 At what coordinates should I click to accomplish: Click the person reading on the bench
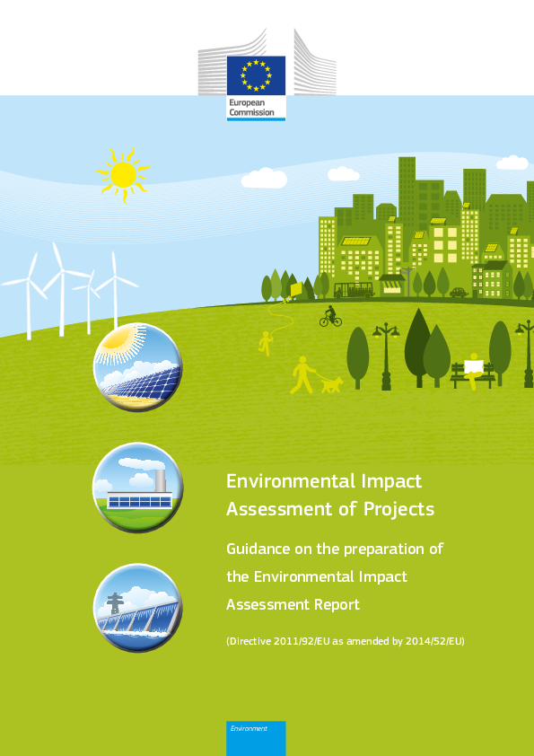click(474, 371)
